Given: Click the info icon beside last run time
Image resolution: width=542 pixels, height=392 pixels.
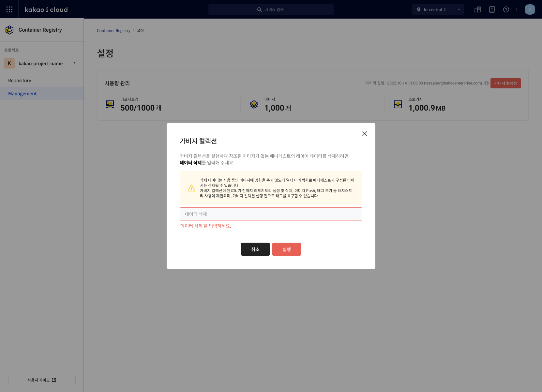Looking at the screenshot, I should click(487, 83).
